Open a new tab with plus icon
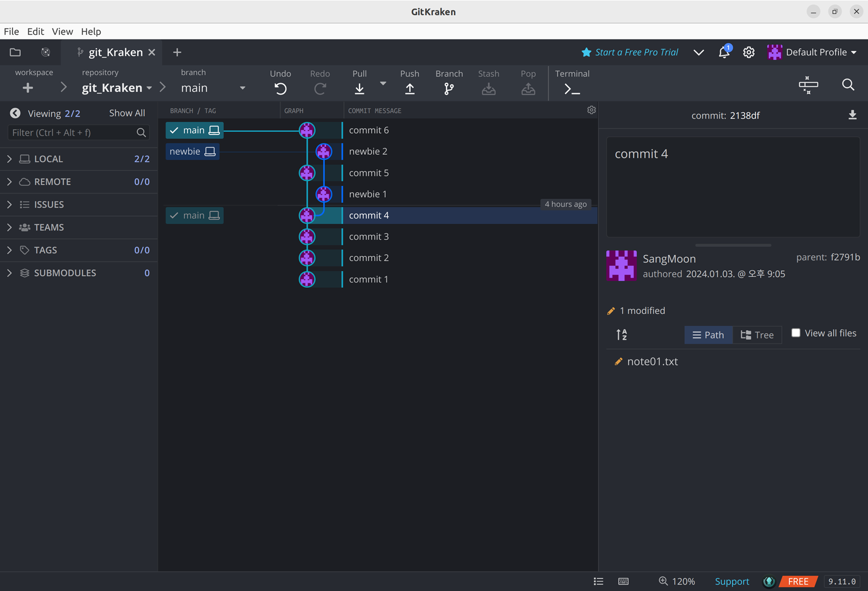868x591 pixels. [177, 52]
